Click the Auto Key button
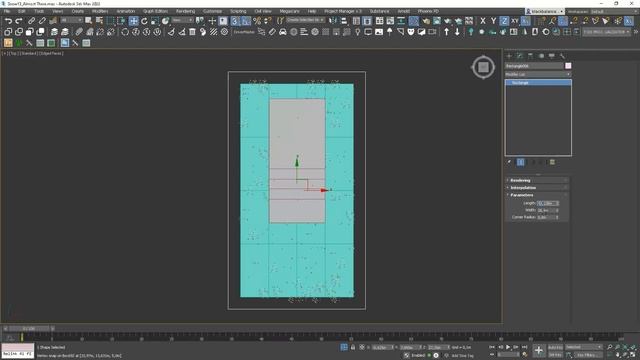Screen dimensions: 640x360 coord(555,347)
